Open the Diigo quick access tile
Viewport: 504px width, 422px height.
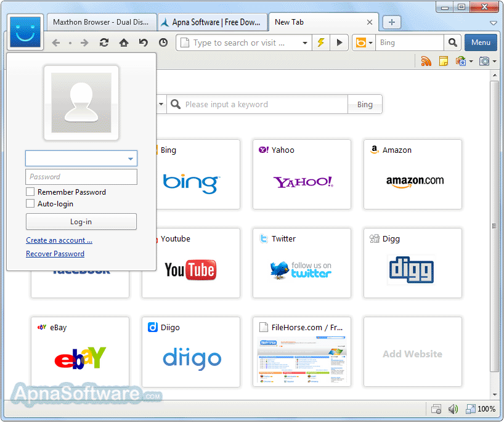(191, 352)
